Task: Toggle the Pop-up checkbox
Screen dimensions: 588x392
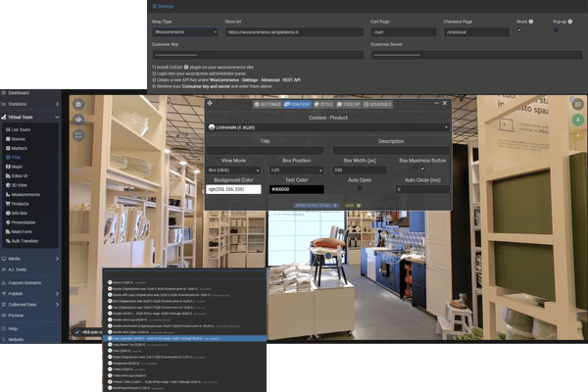Action: coord(556,30)
